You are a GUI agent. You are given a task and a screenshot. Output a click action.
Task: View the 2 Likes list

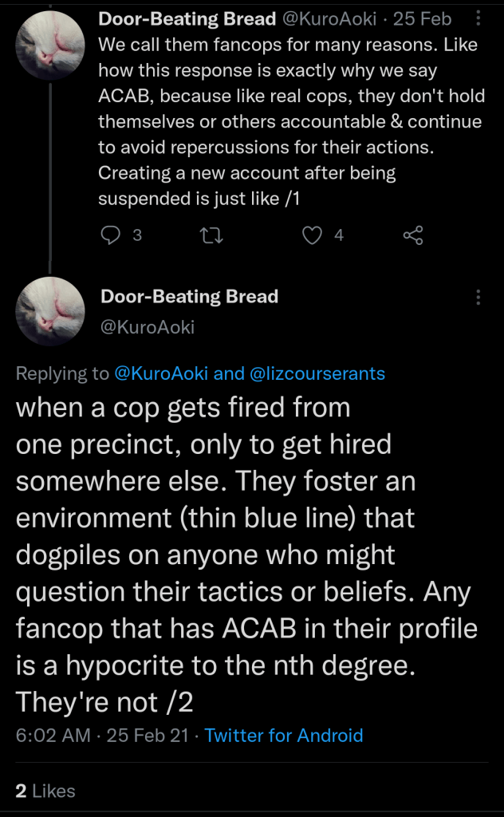click(x=45, y=791)
